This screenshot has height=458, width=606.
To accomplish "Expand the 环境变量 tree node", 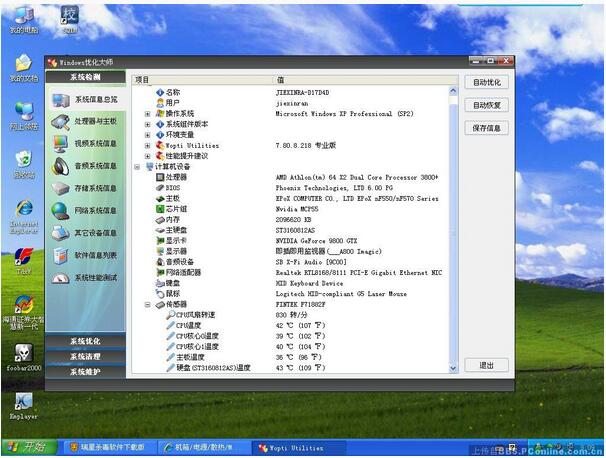I will tap(147, 135).
